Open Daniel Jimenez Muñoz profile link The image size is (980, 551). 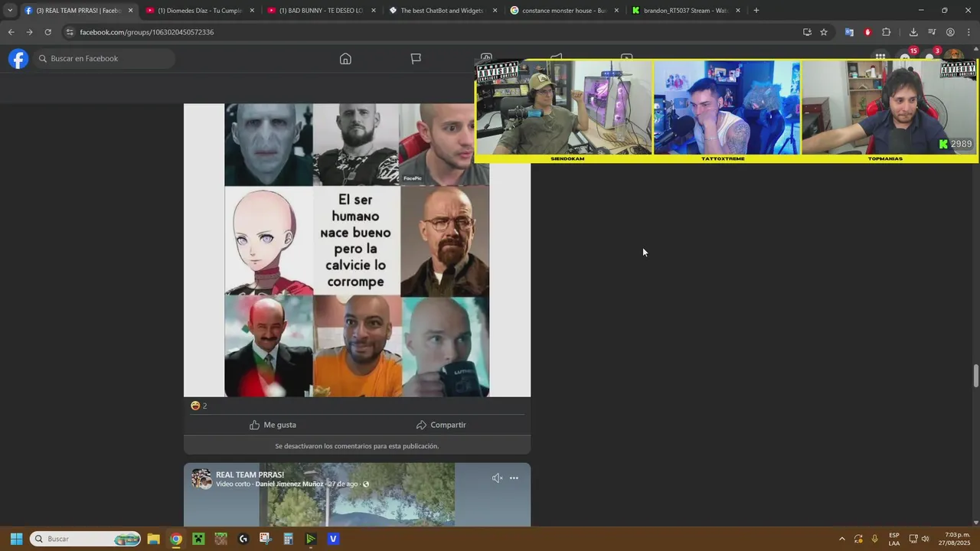click(289, 484)
